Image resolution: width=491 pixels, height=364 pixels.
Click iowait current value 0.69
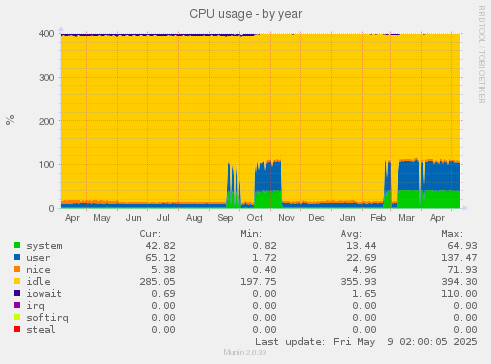(163, 294)
